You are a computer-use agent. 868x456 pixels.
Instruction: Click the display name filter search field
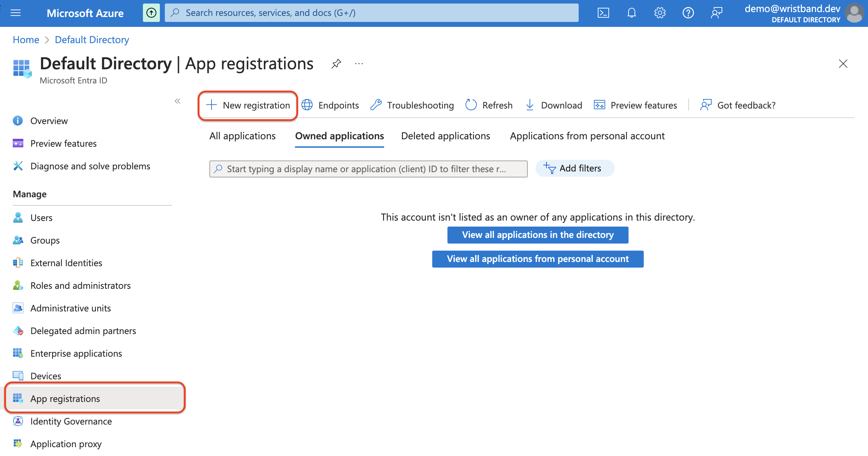pos(368,169)
